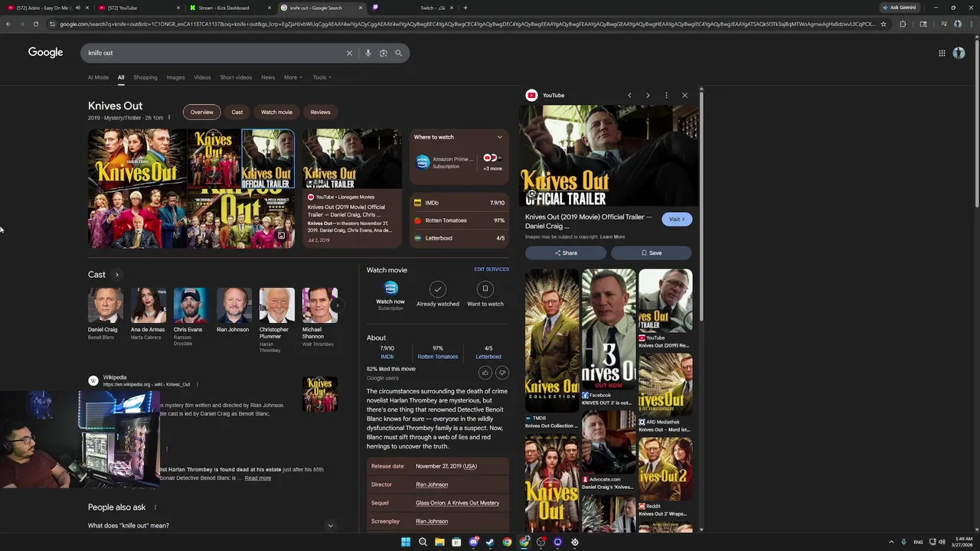Click Watch now on Prime Video
Image resolution: width=980 pixels, height=551 pixels.
(390, 295)
